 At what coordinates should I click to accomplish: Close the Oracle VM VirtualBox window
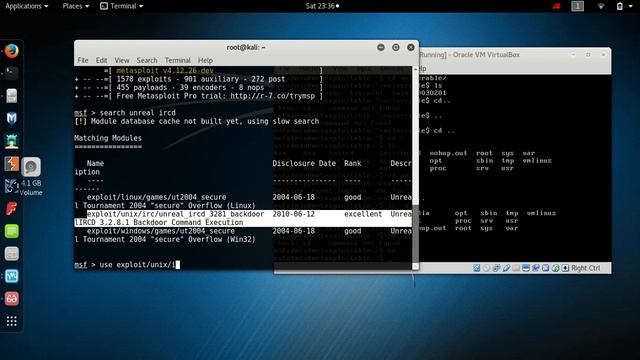[x=603, y=55]
